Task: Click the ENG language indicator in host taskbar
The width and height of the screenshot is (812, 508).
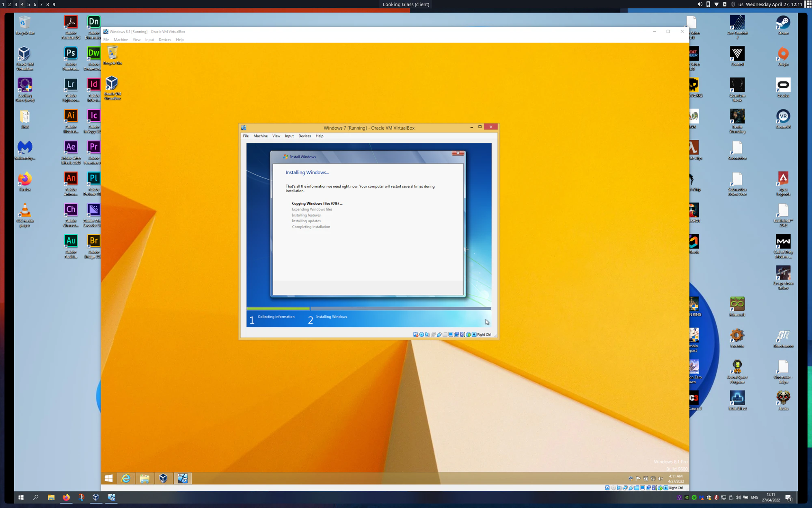Action: (754, 497)
